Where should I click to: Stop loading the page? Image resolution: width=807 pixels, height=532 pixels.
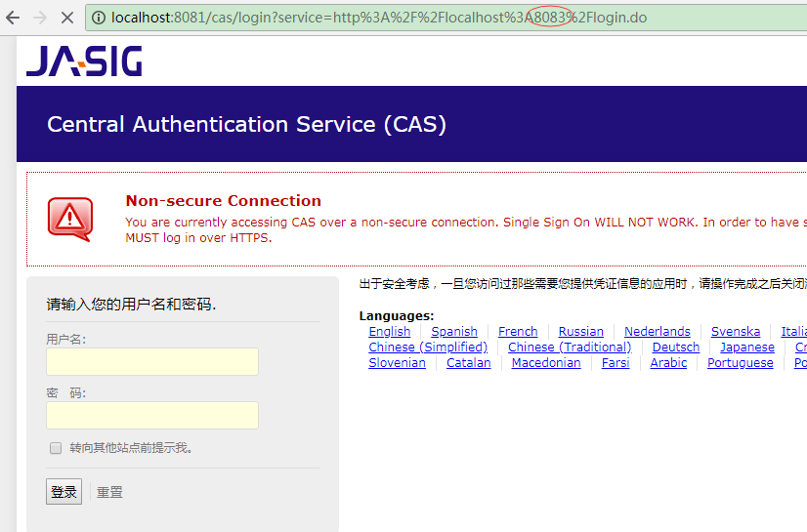pos(66,18)
